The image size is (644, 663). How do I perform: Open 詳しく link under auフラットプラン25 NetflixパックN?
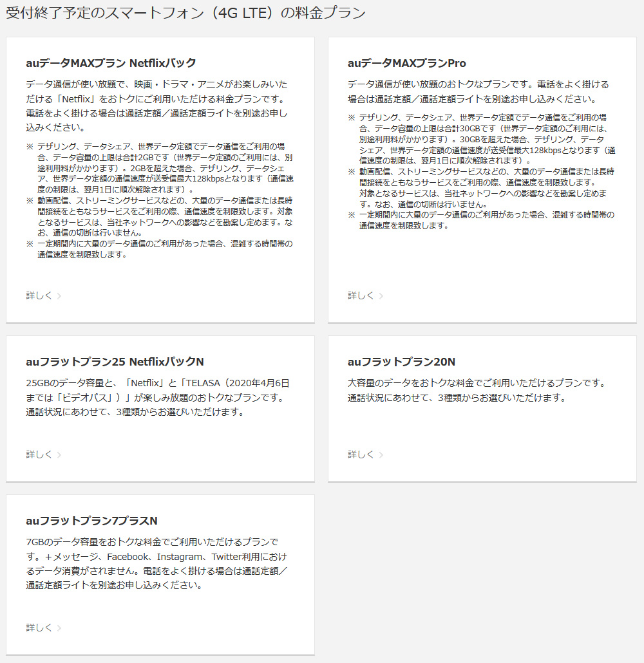[x=39, y=454]
